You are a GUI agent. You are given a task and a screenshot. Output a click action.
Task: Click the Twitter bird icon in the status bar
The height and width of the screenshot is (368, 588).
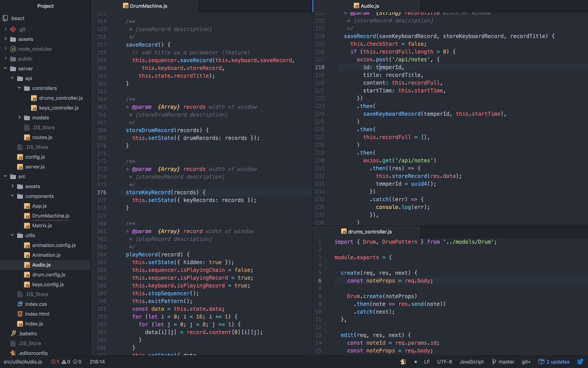click(580, 362)
